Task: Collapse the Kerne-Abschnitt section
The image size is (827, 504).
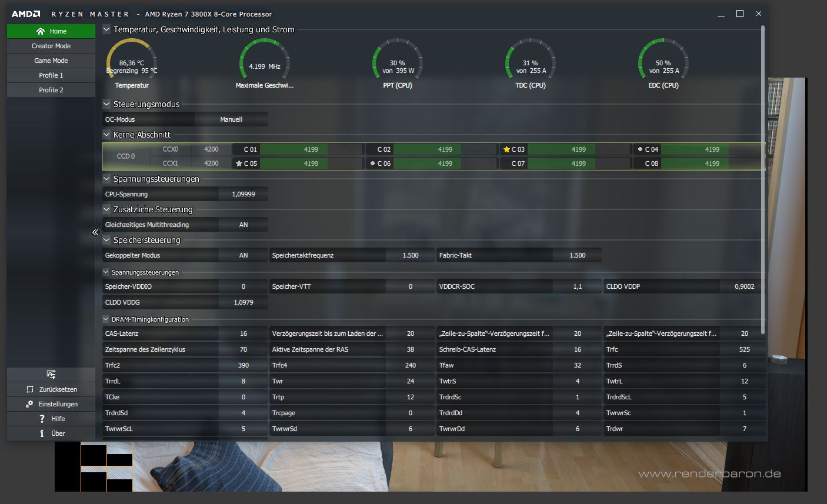Action: click(106, 134)
